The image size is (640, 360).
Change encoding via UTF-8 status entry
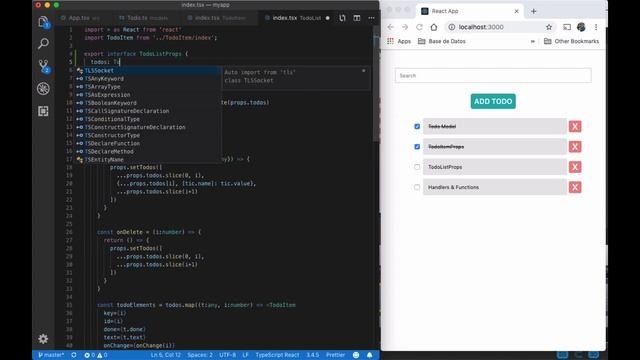tap(227, 355)
